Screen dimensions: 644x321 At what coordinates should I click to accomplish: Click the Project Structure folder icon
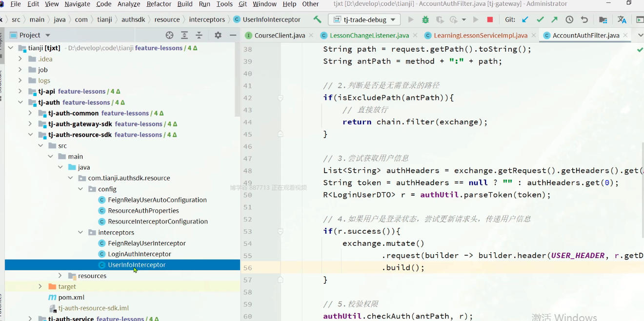click(603, 20)
